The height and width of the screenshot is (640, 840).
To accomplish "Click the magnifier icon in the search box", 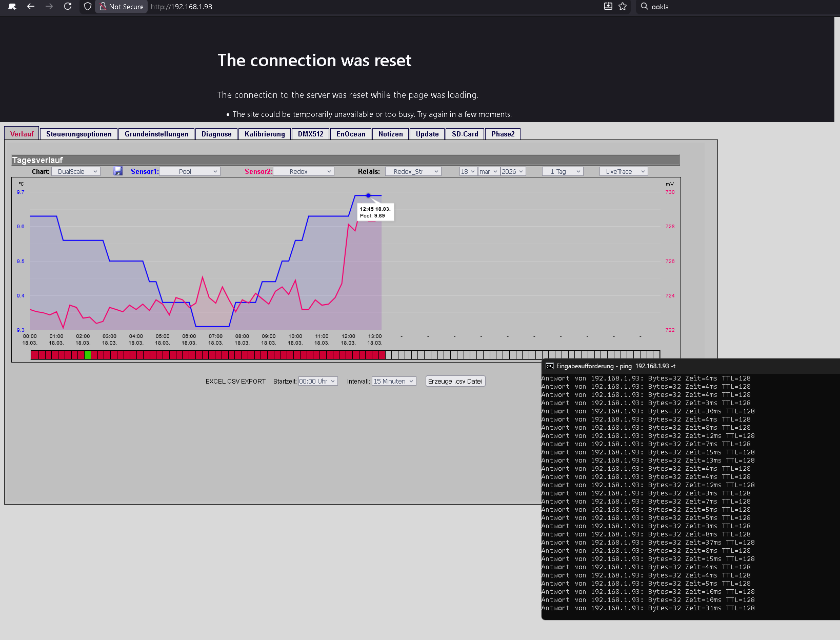I will (x=645, y=7).
